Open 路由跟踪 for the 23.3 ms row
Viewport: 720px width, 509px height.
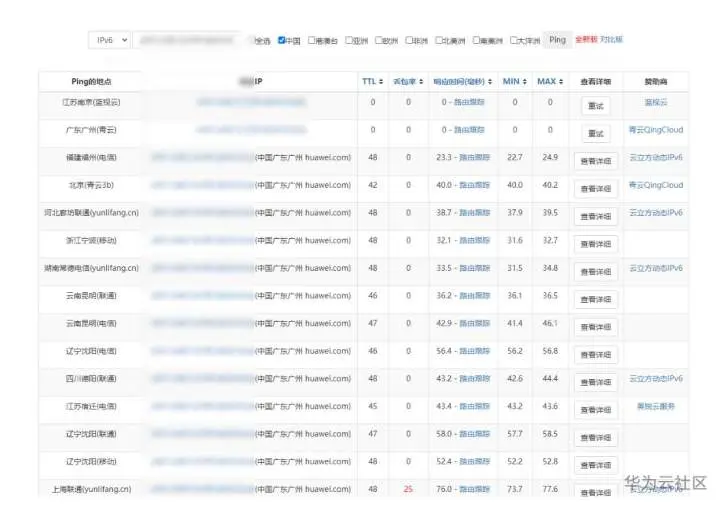point(475,158)
